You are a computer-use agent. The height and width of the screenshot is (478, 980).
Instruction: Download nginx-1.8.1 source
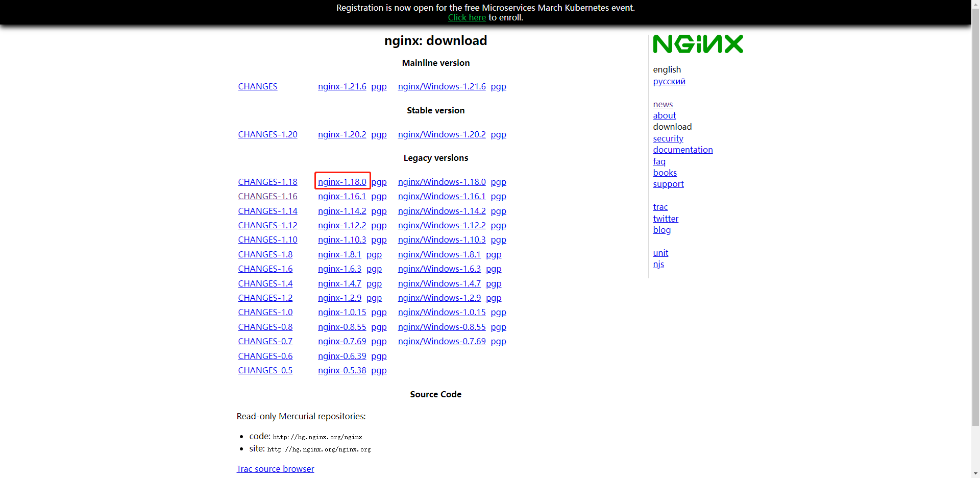tap(339, 254)
